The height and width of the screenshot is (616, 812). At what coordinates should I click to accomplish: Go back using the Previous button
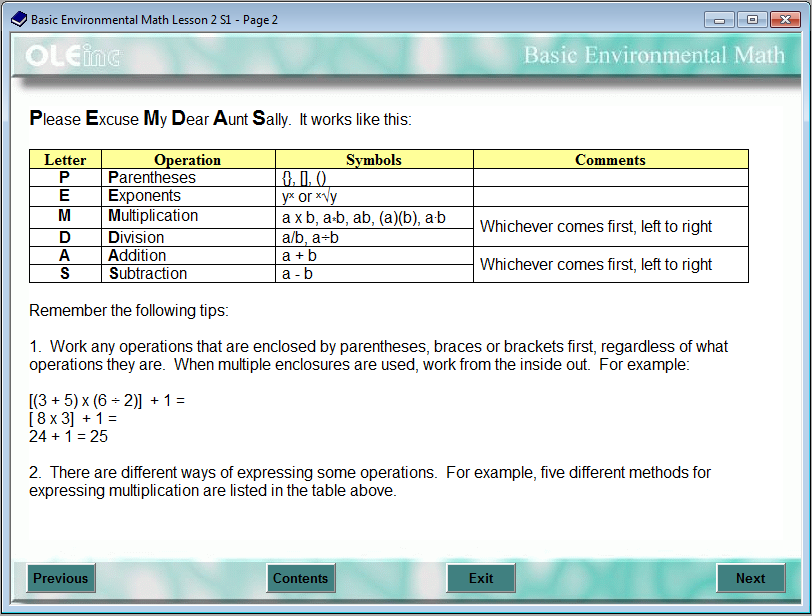click(61, 578)
